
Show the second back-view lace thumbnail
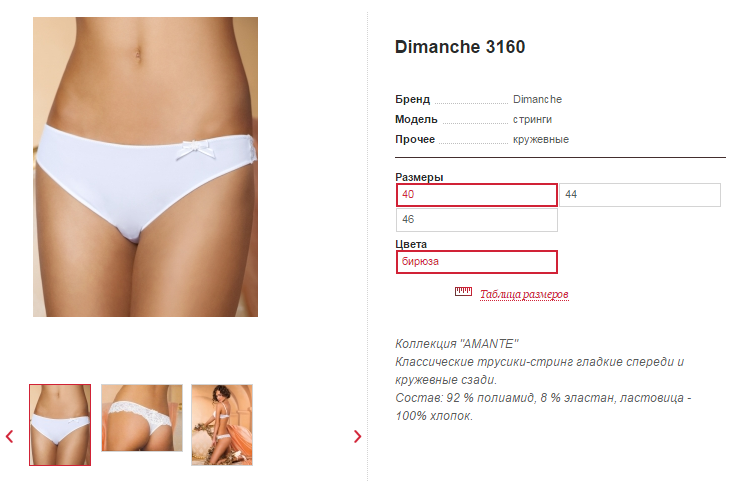[142, 418]
